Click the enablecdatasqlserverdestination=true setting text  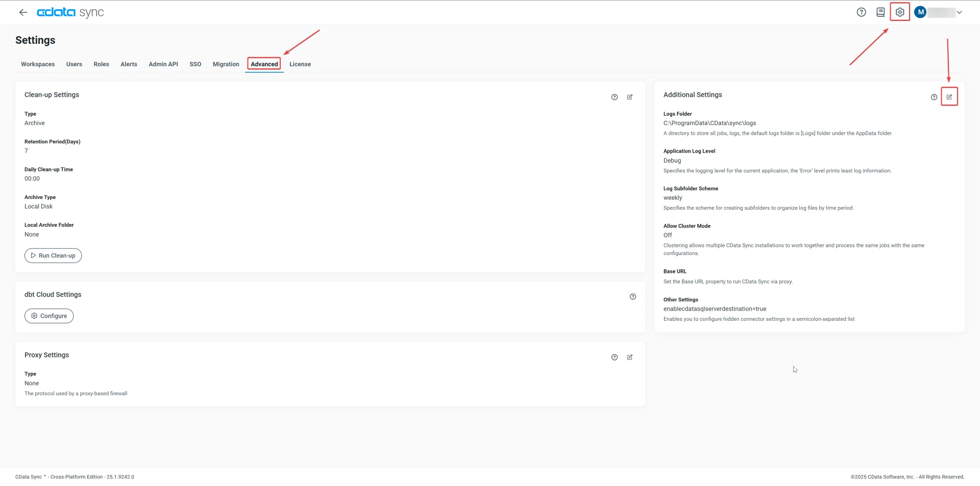715,309
